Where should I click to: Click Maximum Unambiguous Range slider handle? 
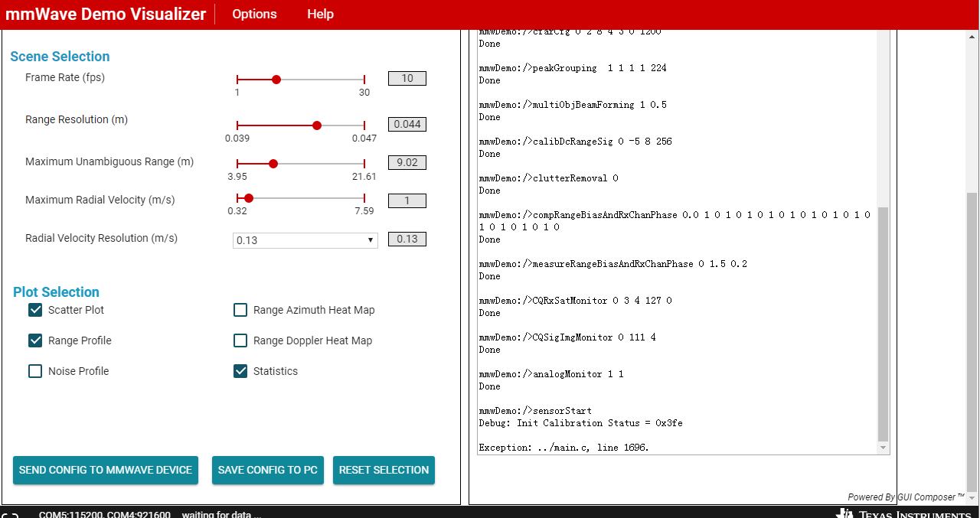273,164
